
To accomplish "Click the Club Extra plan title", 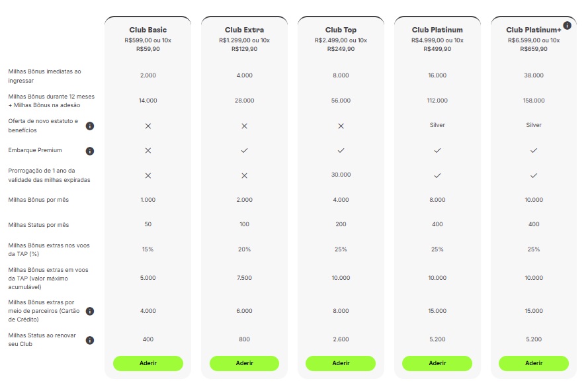I will tap(244, 30).
